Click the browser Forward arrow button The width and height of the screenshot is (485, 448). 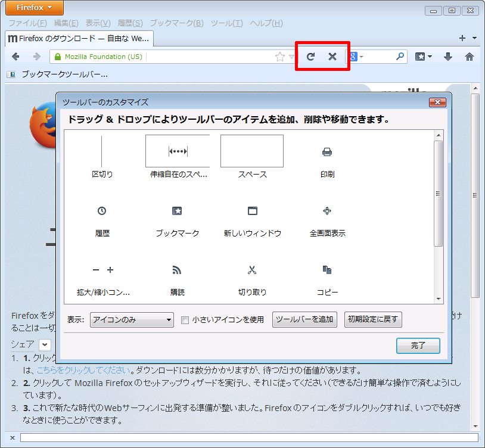pyautogui.click(x=37, y=57)
